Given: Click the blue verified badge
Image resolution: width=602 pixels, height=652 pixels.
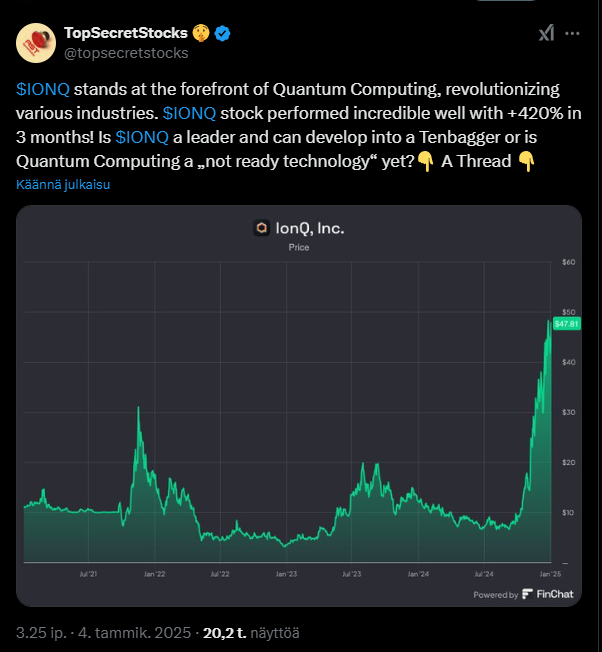Looking at the screenshot, I should (x=222, y=33).
